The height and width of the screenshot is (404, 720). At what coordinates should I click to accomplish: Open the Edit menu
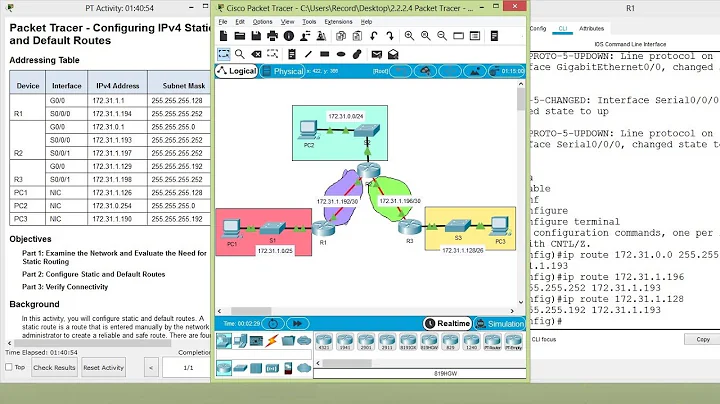[x=240, y=22]
